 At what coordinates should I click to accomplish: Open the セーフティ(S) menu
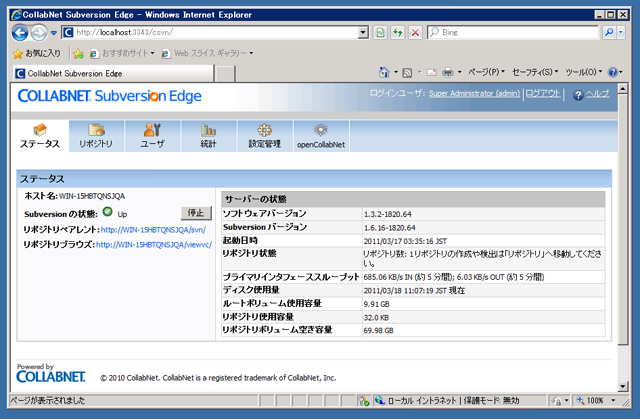tap(535, 72)
